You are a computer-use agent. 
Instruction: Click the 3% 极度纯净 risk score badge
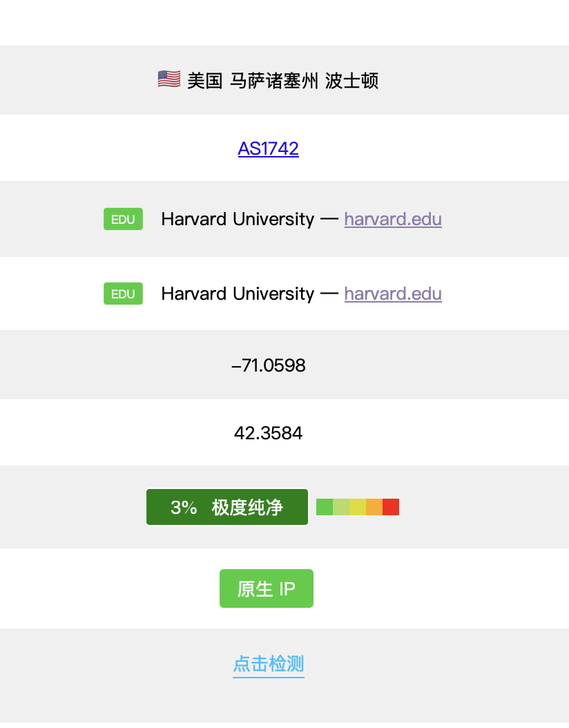(x=227, y=507)
